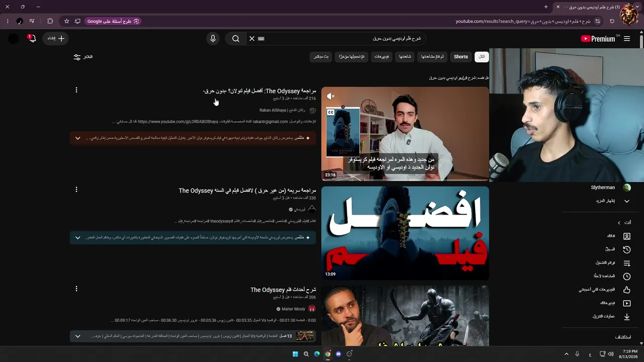The width and height of the screenshot is (644, 362).
Task: Play the Maher Mosly video thumbnail
Action: [405, 316]
